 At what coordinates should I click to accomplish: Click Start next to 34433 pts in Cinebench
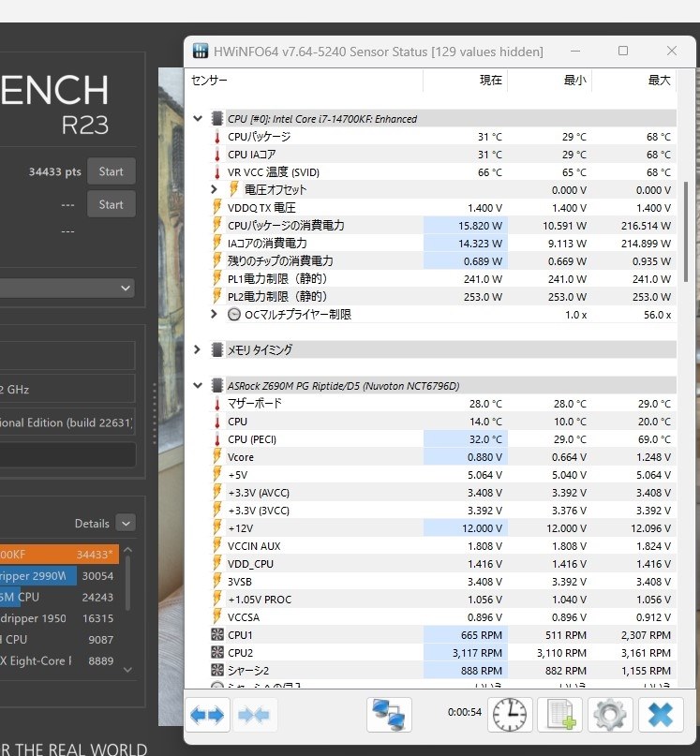[x=111, y=171]
